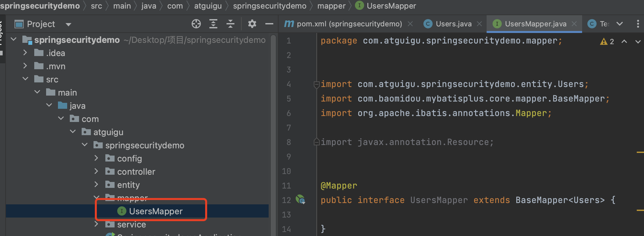Jump to previous highlighted error arrow
The height and width of the screenshot is (236, 644).
(624, 42)
